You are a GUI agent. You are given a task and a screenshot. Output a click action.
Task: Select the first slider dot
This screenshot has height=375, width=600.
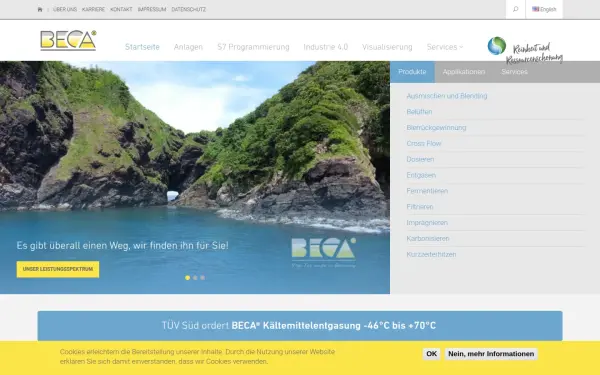point(188,278)
